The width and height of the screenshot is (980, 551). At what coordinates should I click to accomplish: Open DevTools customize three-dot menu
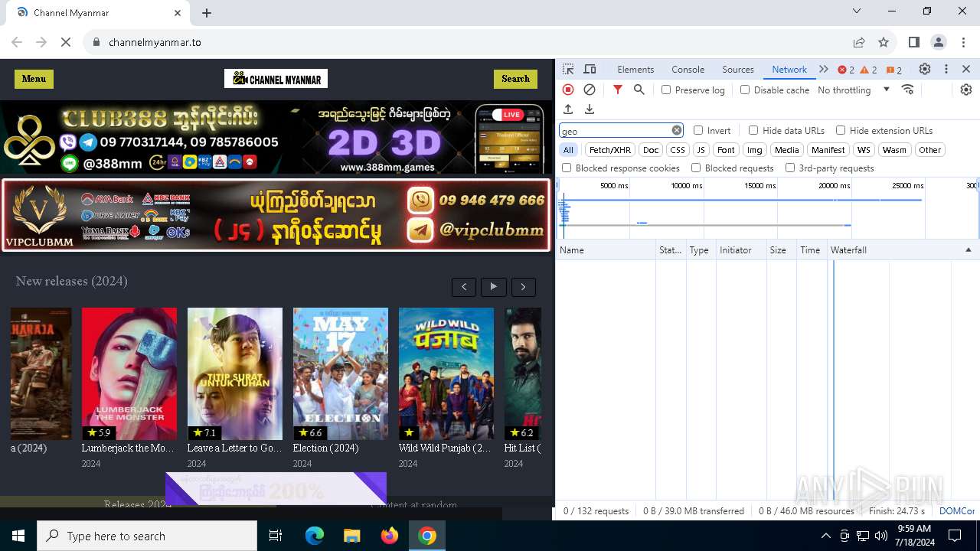[946, 69]
